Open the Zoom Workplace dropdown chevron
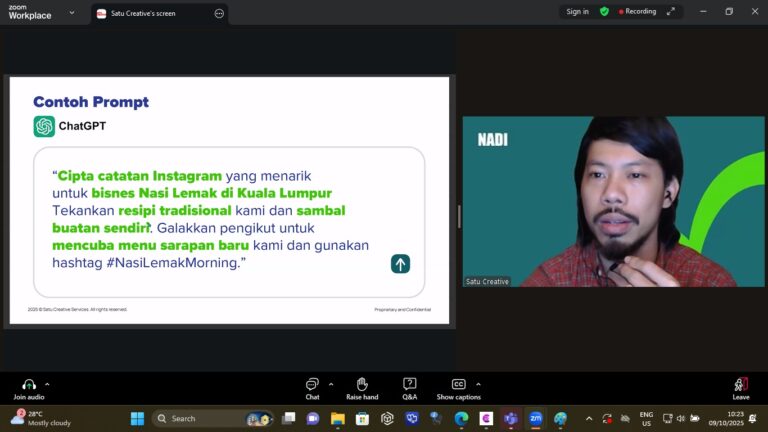The image size is (768, 432). (x=71, y=13)
